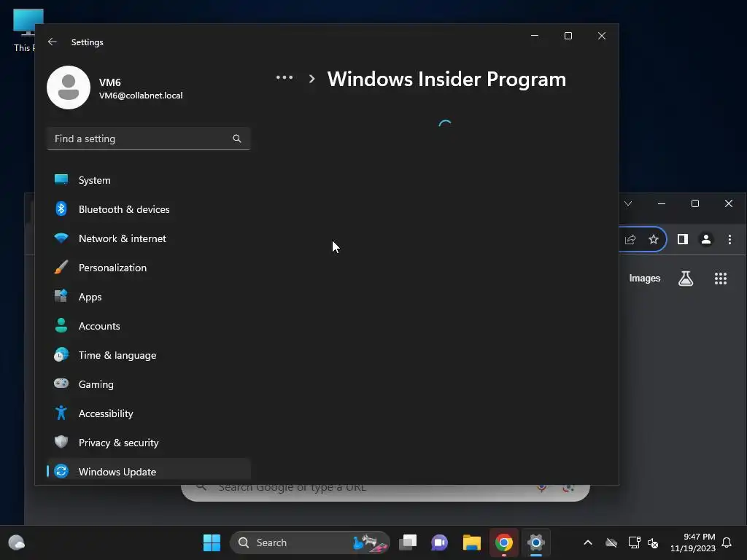The image size is (747, 560).
Task: Click the magnifier icon in Find a setting
Action: [x=237, y=139]
